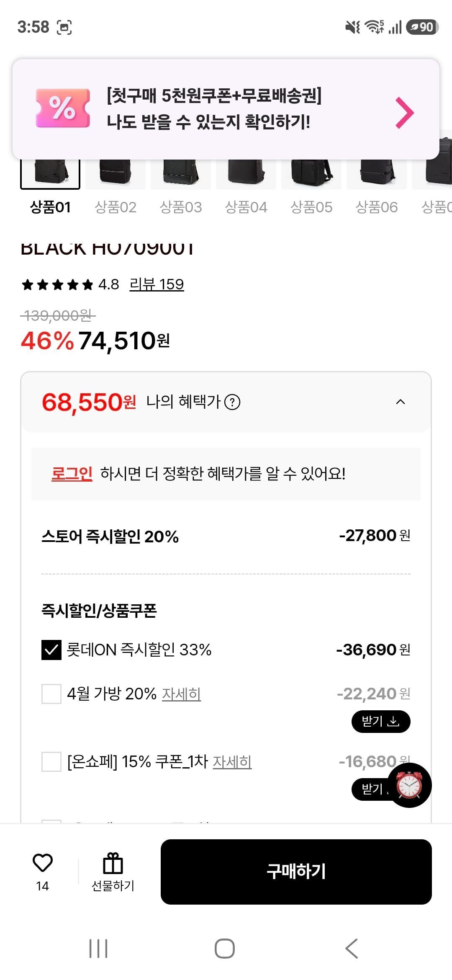Collapse the 나의 혜택가 benefit panel chevron
The height and width of the screenshot is (980, 452).
[400, 402]
